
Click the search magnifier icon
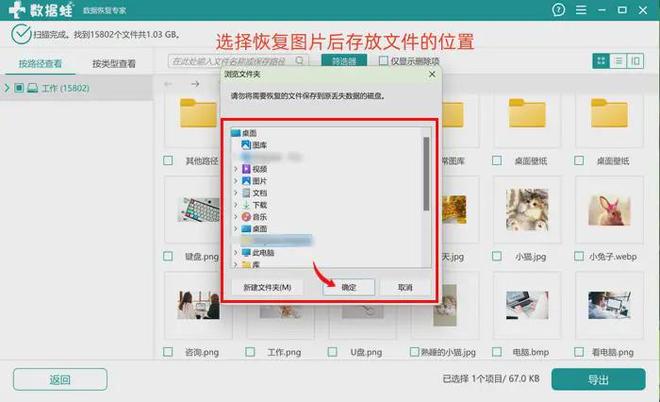299,61
